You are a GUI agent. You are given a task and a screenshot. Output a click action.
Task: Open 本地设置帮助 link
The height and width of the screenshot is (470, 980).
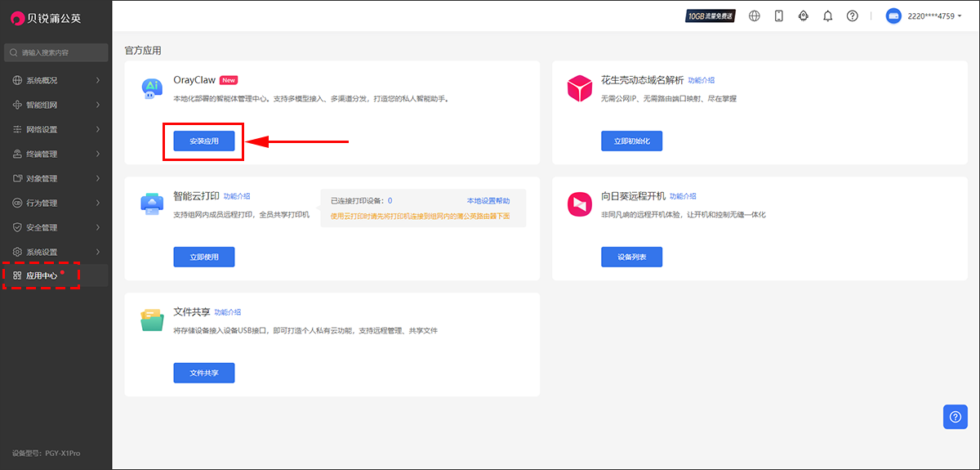click(488, 200)
